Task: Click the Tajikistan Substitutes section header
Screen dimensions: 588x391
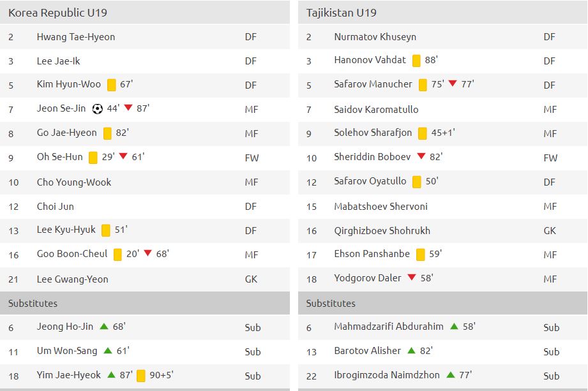Action: 442,303
